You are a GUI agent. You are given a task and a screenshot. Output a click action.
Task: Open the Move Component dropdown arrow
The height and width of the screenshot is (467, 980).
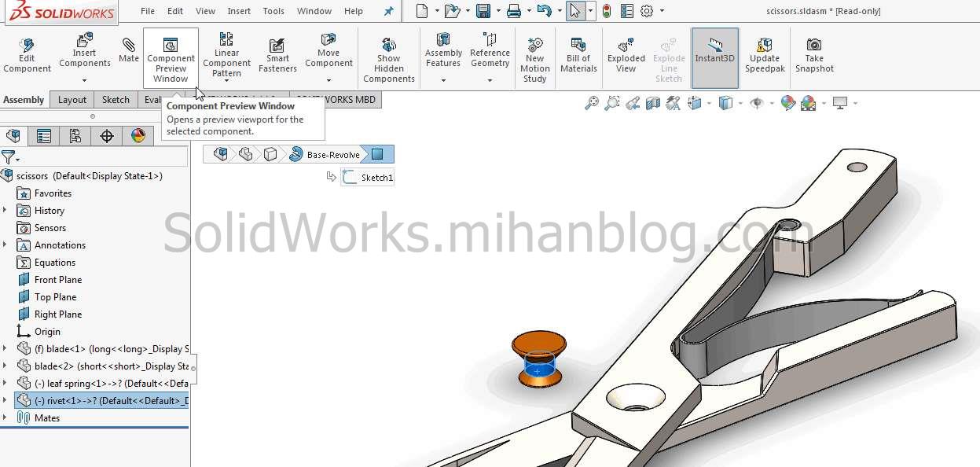click(x=329, y=80)
